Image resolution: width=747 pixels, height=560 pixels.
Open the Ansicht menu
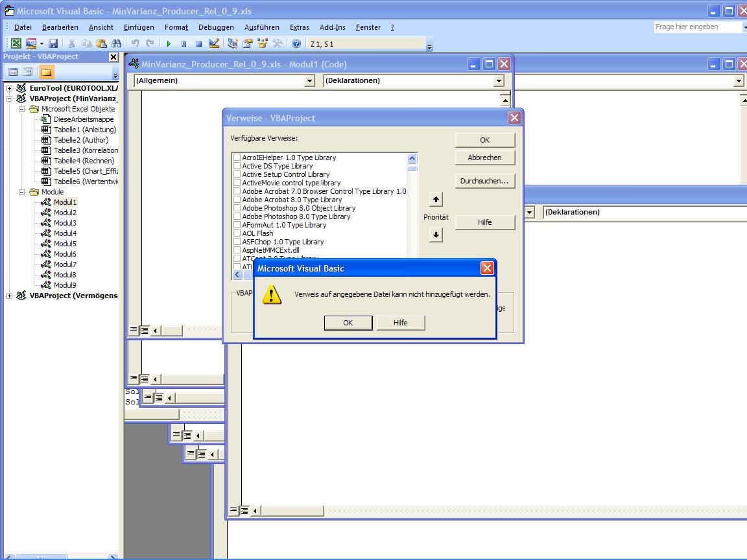[x=101, y=28]
